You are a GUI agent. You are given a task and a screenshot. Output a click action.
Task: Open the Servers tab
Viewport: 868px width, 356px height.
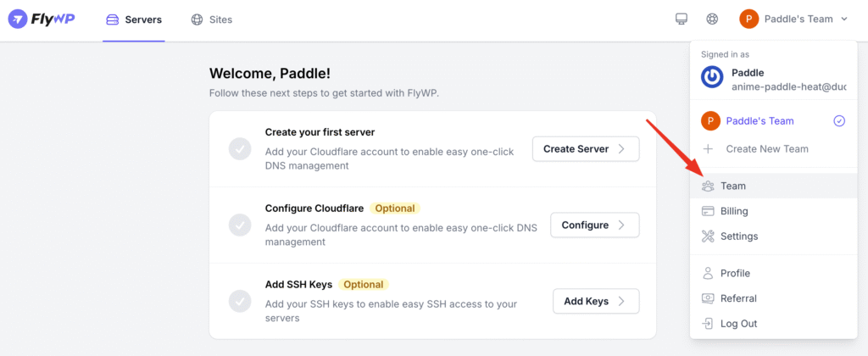click(134, 20)
